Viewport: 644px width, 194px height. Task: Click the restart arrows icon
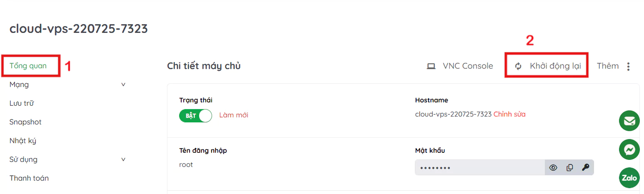[x=518, y=66]
